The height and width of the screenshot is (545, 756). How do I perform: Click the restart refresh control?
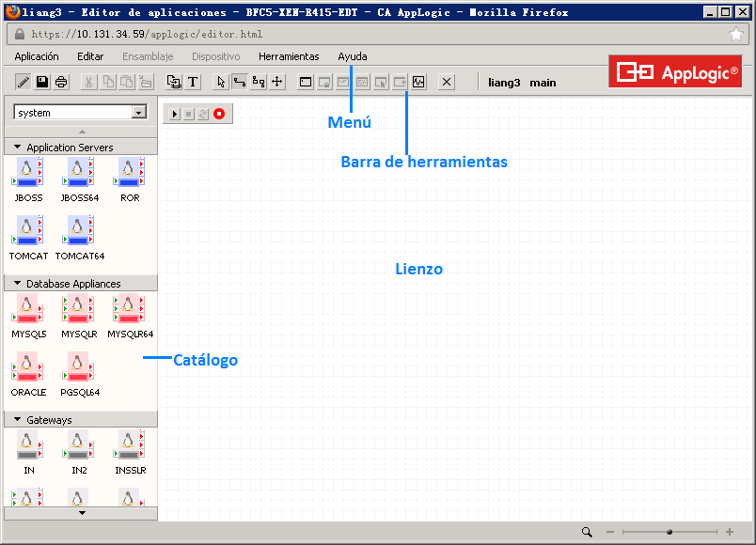pyautogui.click(x=203, y=114)
